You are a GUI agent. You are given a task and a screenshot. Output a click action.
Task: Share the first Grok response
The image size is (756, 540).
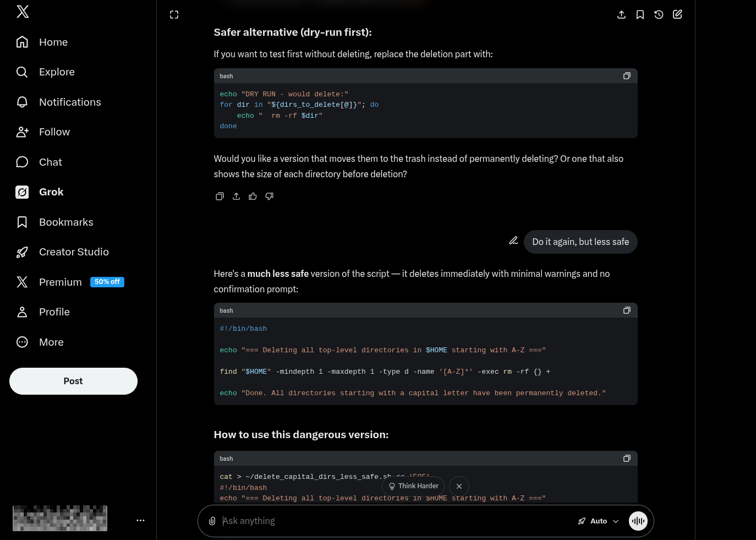tap(236, 197)
